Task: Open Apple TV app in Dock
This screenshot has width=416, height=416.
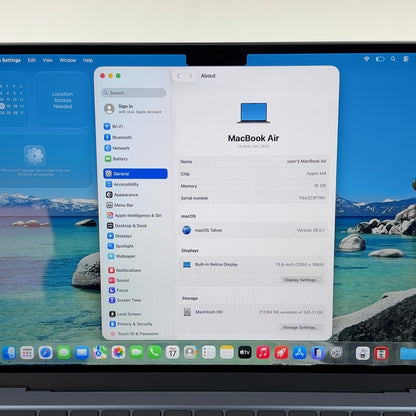Action: (x=245, y=352)
